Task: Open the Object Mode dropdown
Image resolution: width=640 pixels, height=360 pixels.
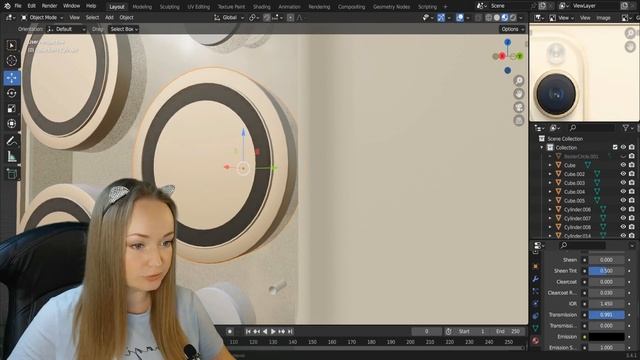Action: [42, 18]
